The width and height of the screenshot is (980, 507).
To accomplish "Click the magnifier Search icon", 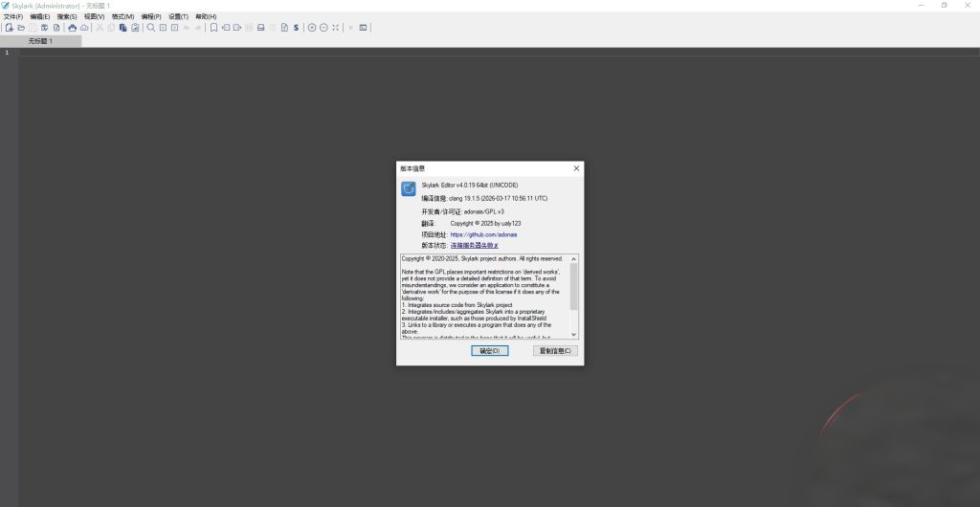I will [151, 28].
